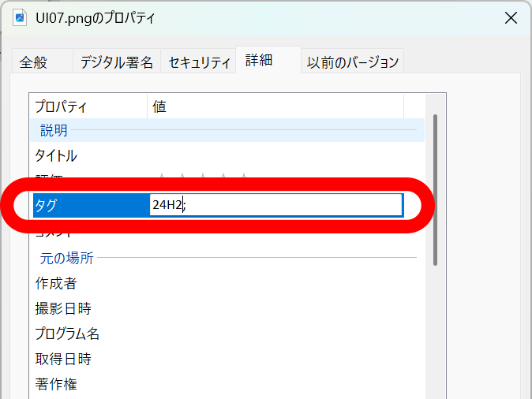Click inside the タグ value field containing 24H2

click(x=276, y=205)
